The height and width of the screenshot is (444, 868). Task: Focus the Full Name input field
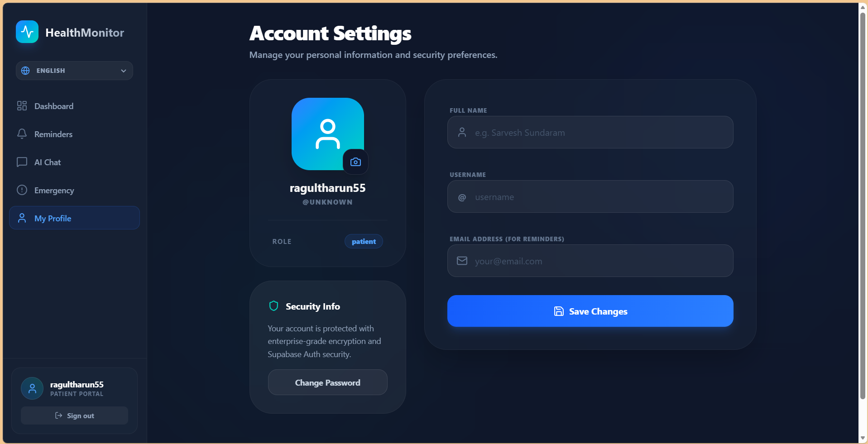(x=590, y=132)
